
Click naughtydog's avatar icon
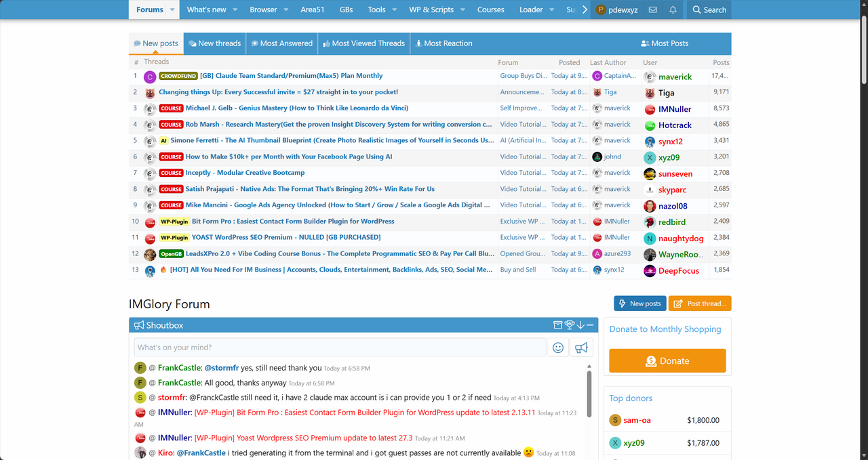650,238
